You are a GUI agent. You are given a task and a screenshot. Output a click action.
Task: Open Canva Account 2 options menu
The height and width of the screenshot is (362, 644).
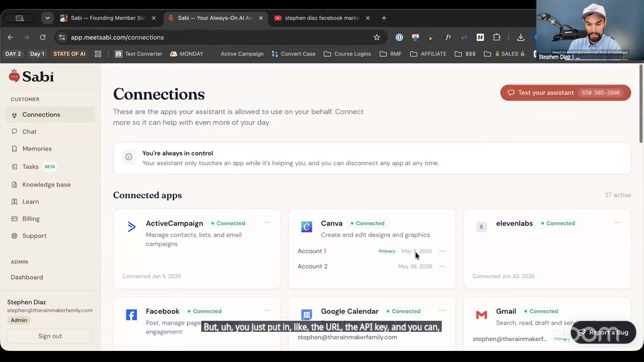(442, 266)
